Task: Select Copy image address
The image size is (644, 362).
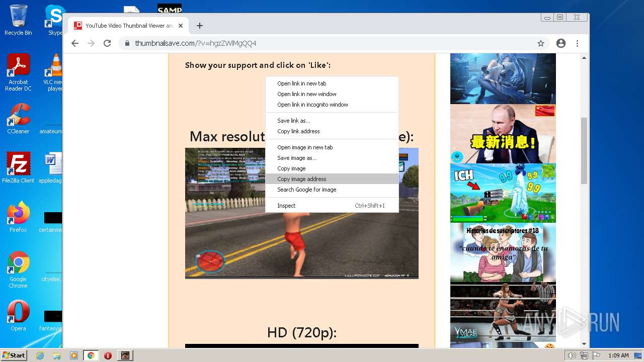Action: [332, 179]
